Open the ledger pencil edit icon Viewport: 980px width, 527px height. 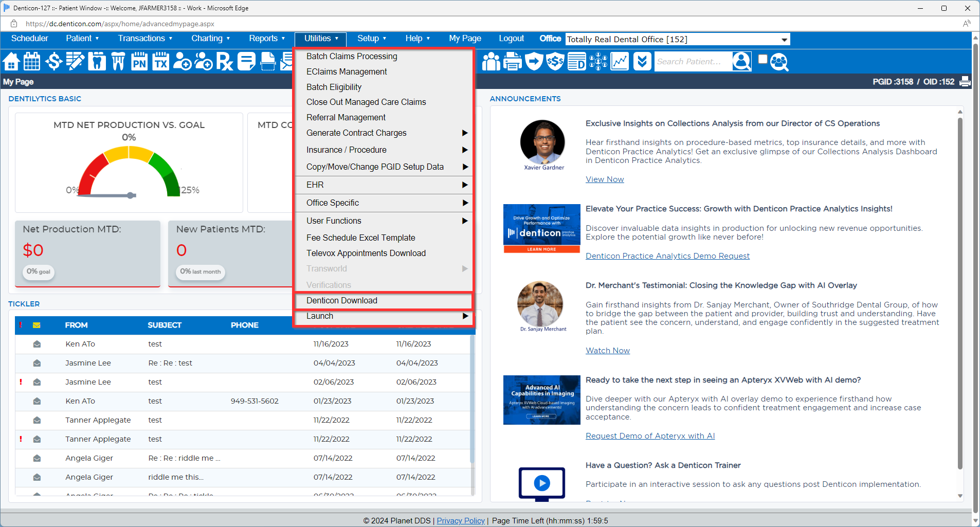(x=75, y=62)
